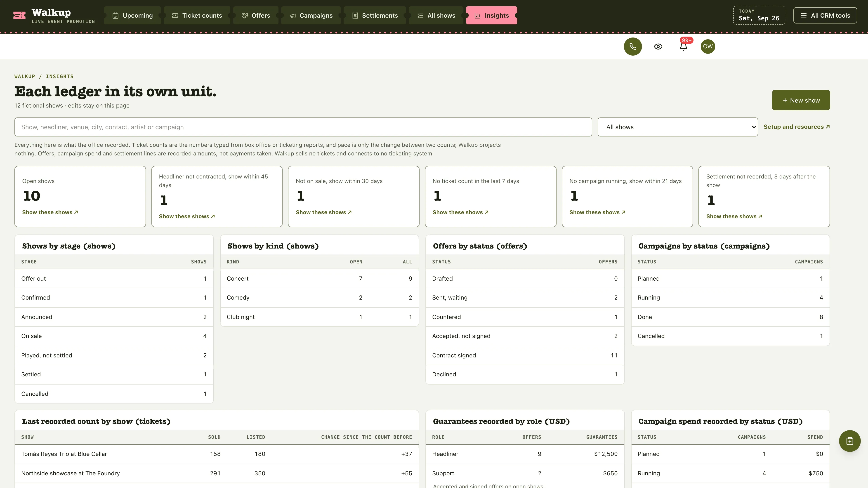Focus the show search input field
868x488 pixels.
(303, 127)
